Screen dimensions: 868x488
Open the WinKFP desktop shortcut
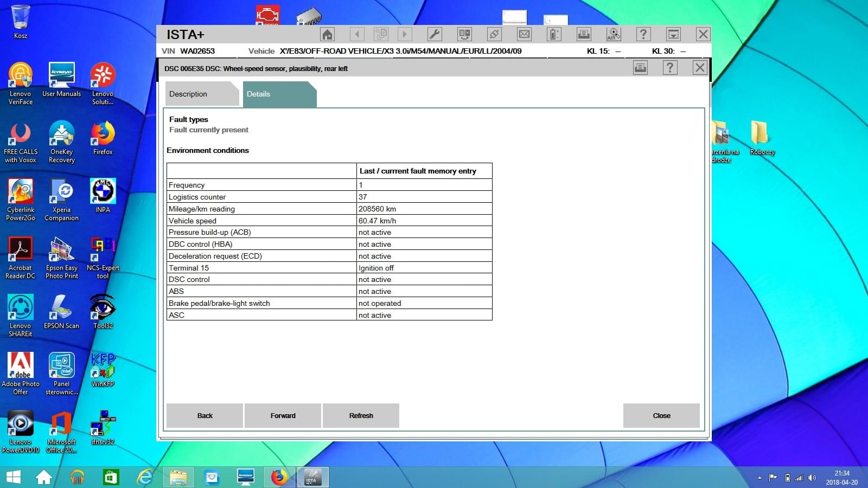pyautogui.click(x=103, y=370)
